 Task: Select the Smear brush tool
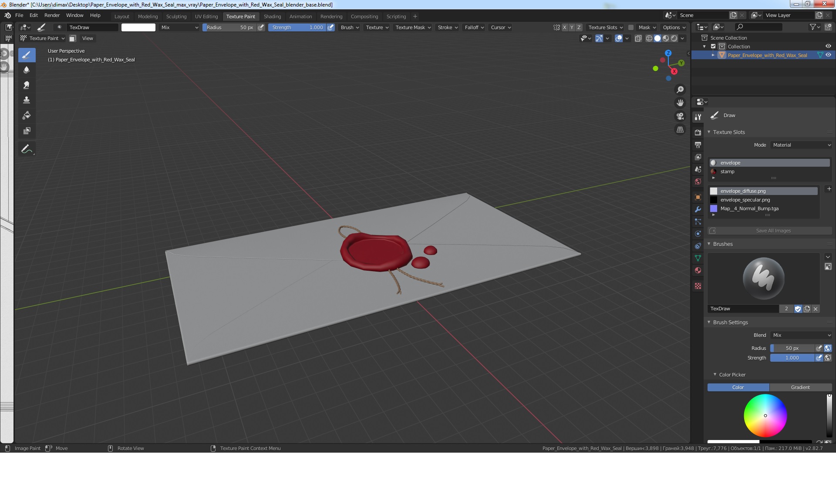[x=27, y=85]
